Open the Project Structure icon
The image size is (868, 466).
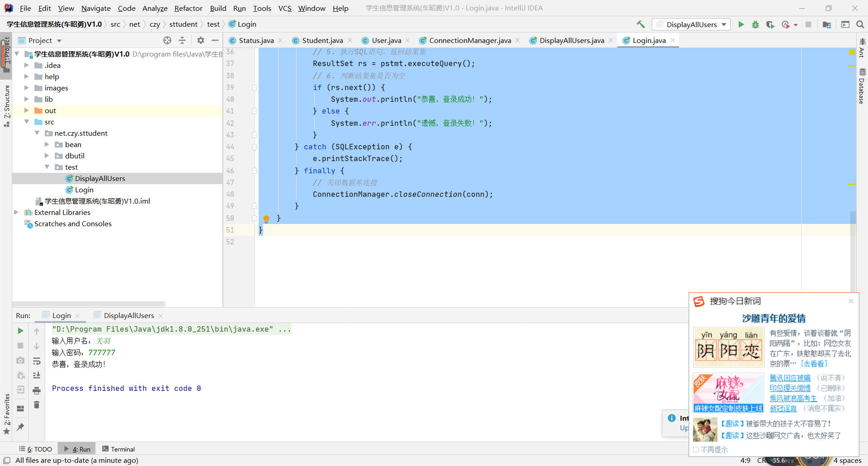[x=827, y=24]
